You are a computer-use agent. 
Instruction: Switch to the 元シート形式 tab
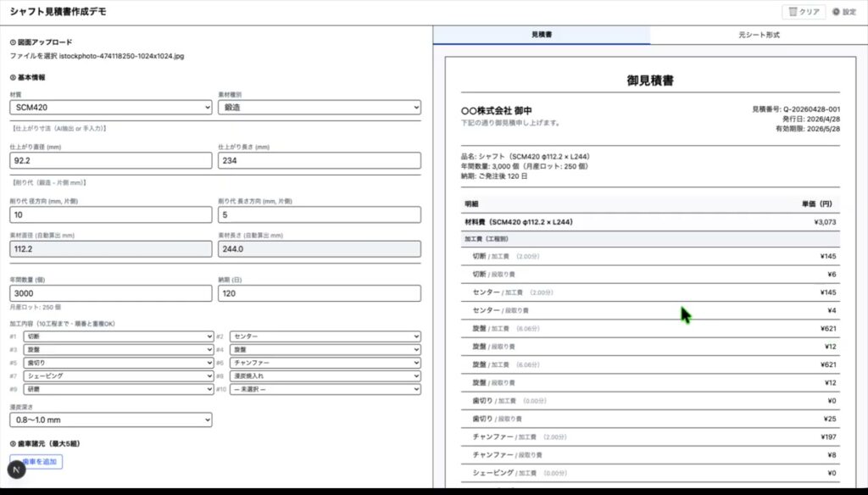point(759,36)
